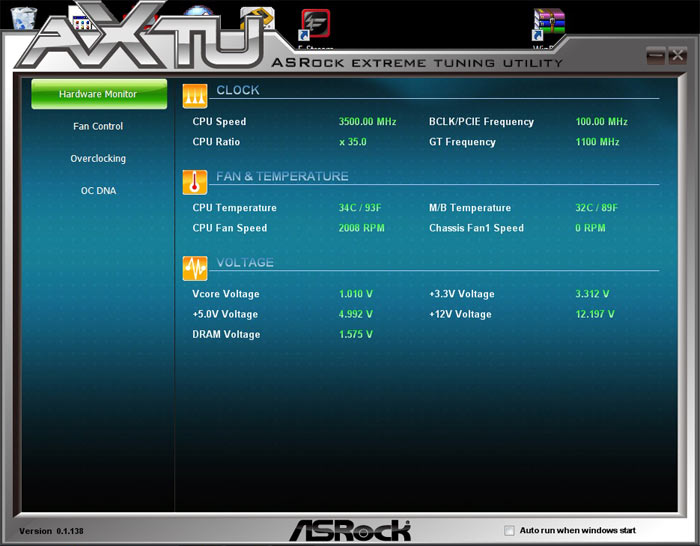Enable Auto run when windows start

pos(509,530)
